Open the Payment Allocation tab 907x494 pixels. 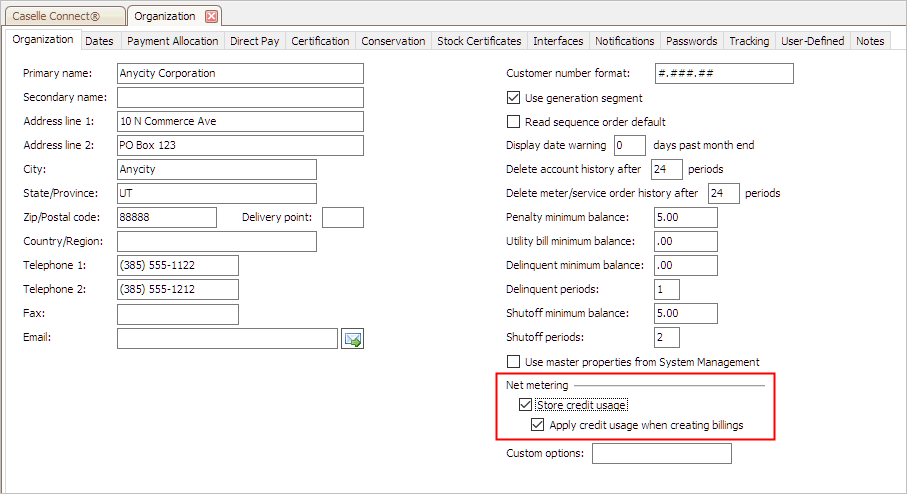click(173, 41)
